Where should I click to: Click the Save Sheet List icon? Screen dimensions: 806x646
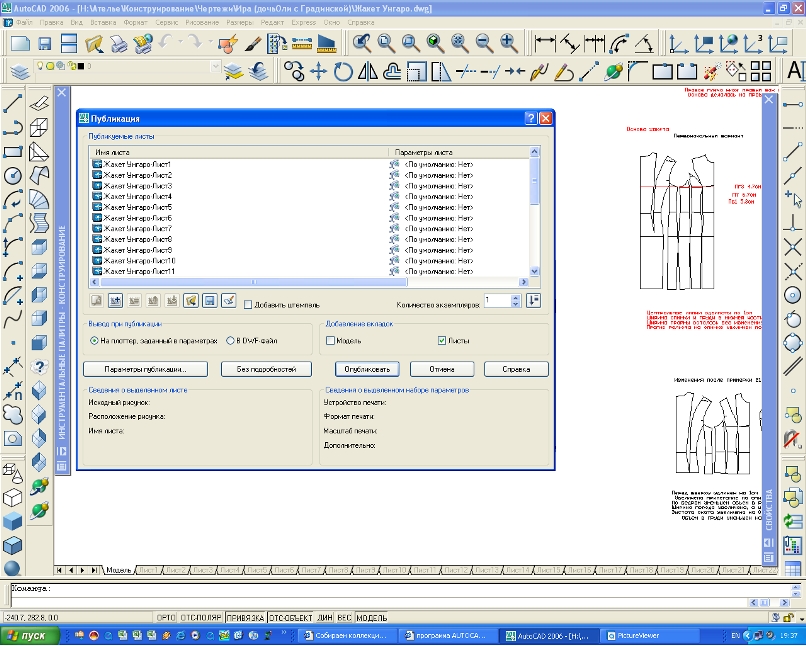[208, 300]
